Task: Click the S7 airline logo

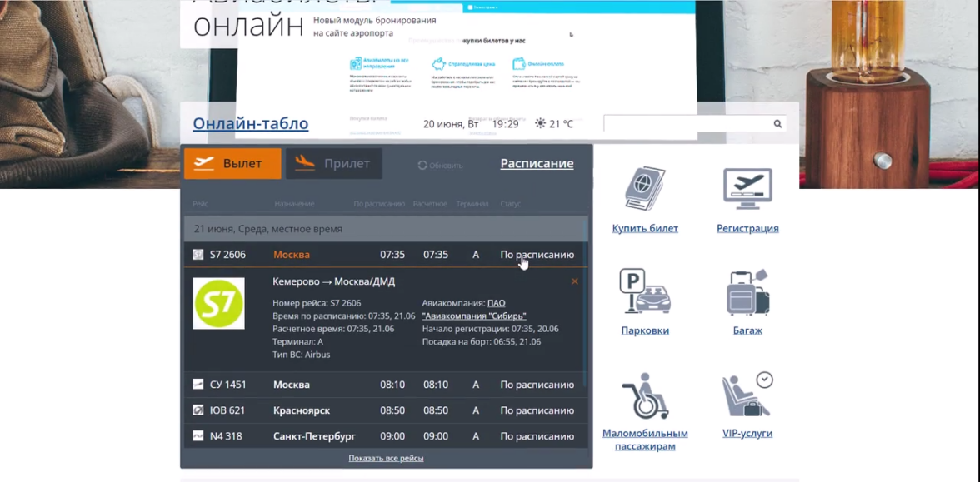Action: tap(218, 303)
